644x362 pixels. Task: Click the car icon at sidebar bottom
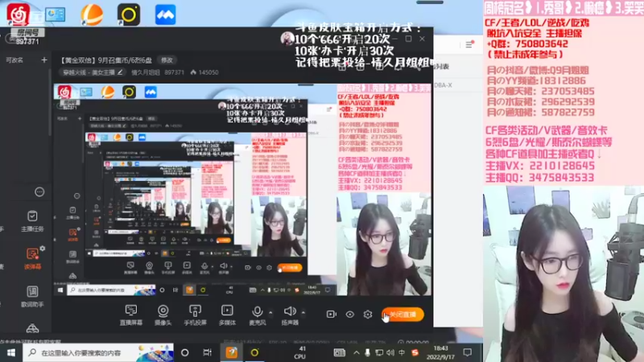(x=32, y=328)
